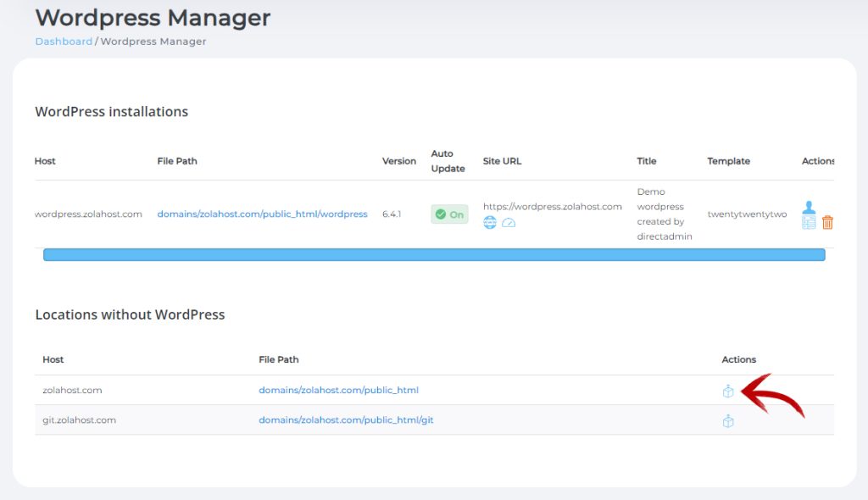Turn off Auto Update for wordpress.zolahost.com
The image size is (868, 500).
point(449,214)
